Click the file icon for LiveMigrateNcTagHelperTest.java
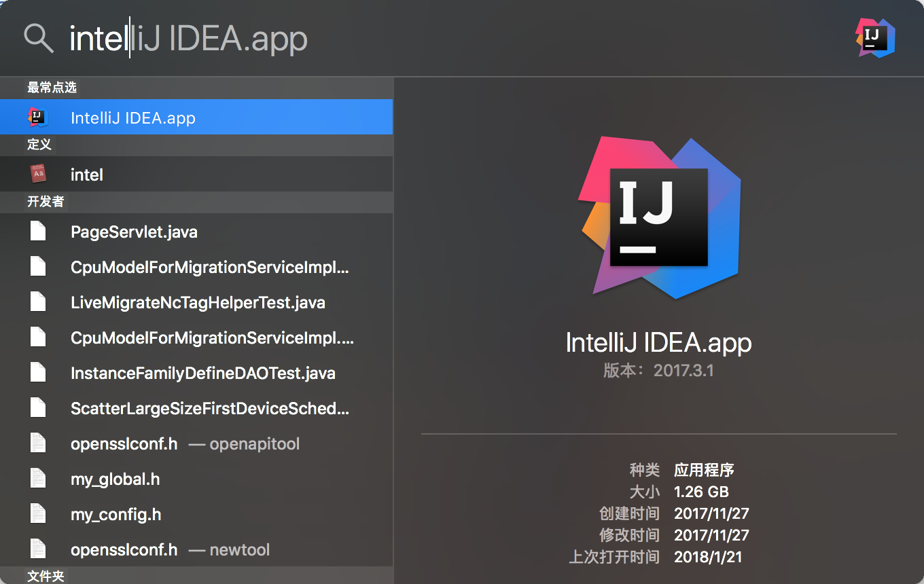924x584 pixels. tap(38, 302)
